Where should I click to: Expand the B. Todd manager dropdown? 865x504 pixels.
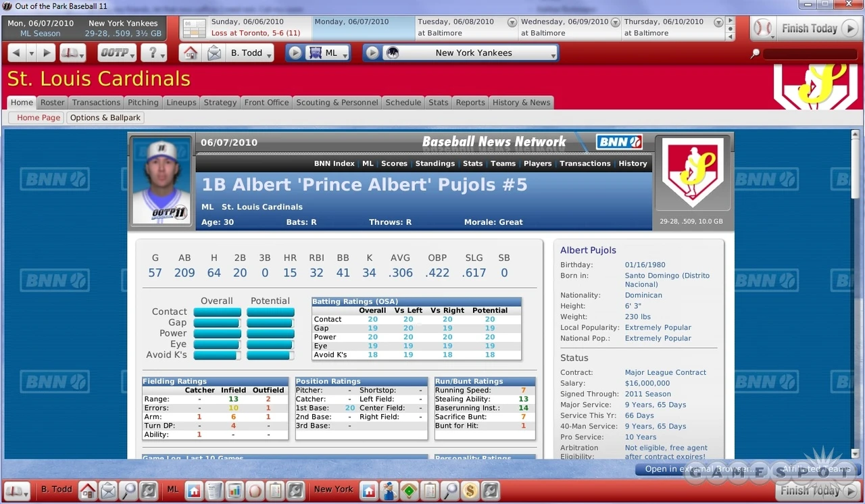pyautogui.click(x=250, y=53)
